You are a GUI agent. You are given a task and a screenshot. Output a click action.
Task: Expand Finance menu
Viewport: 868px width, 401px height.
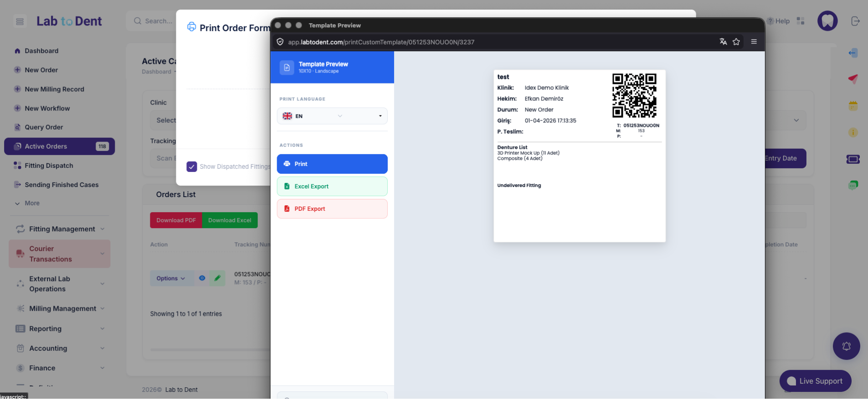pyautogui.click(x=59, y=368)
